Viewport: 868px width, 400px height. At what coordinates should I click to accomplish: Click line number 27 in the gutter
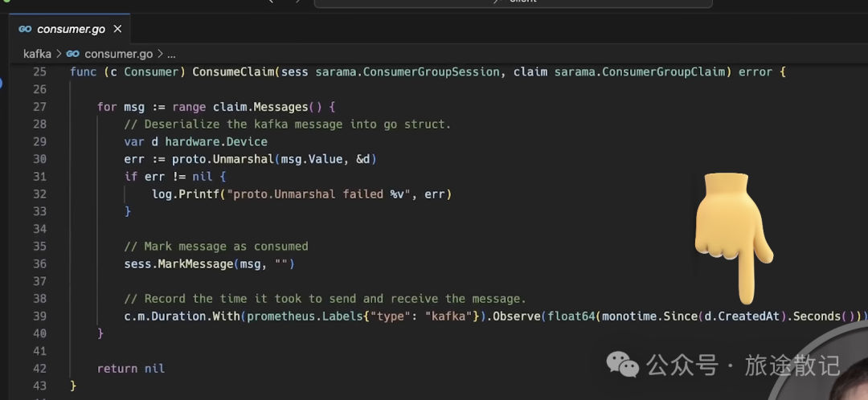(40, 107)
